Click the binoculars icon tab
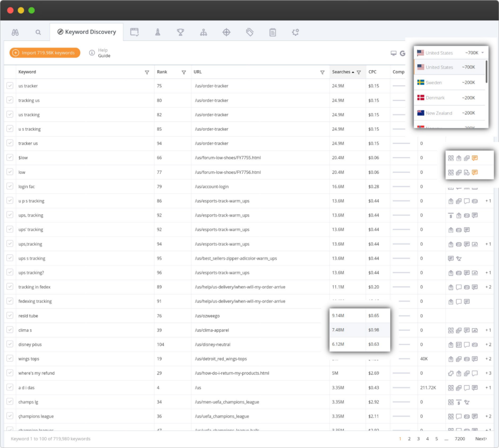The width and height of the screenshot is (499, 448). [x=15, y=33]
